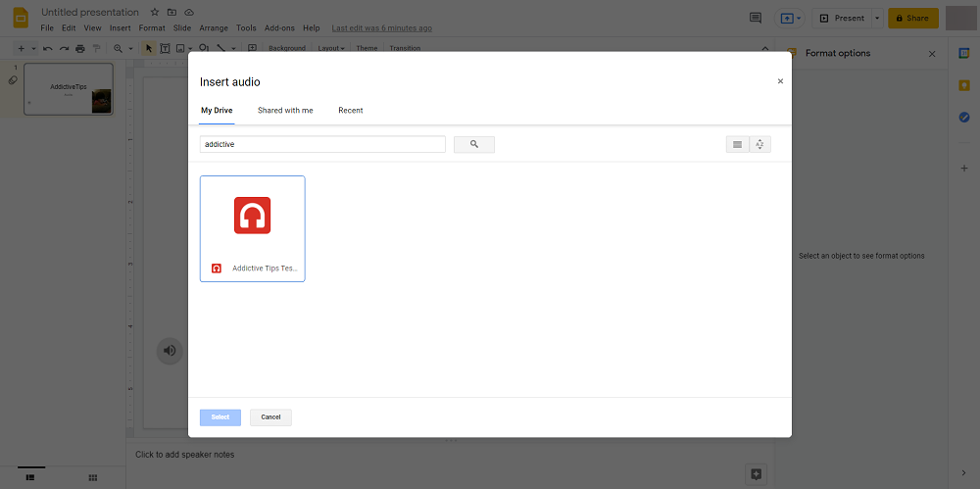
Task: Star the Untitled presentation
Action: [155, 13]
